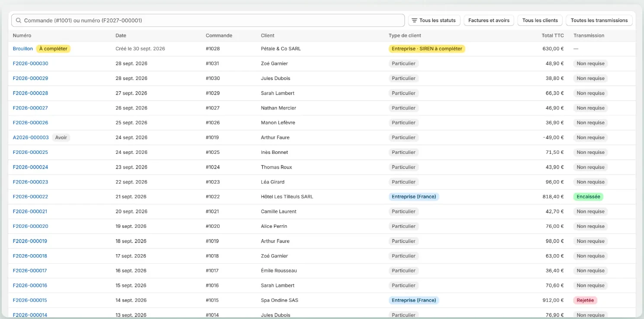
Task: Click the Avoir badge
Action: click(x=61, y=137)
